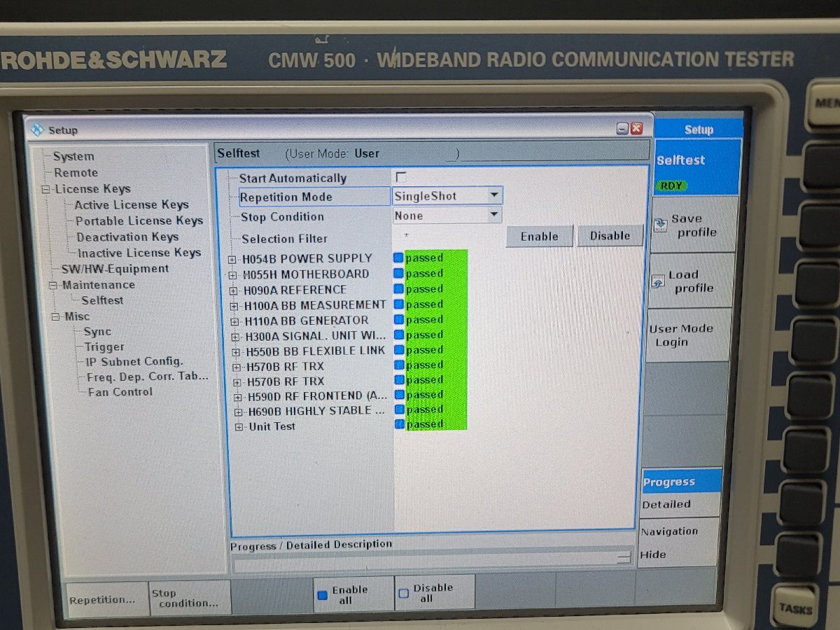Toggle the H690B HIGHLY STABLE test checkbox
Image resolution: width=840 pixels, height=630 pixels.
400,409
